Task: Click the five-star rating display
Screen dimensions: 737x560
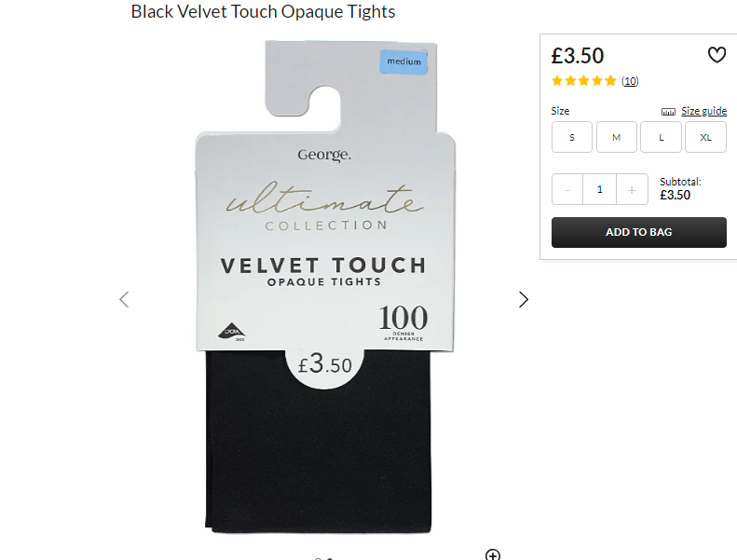Action: [584, 81]
